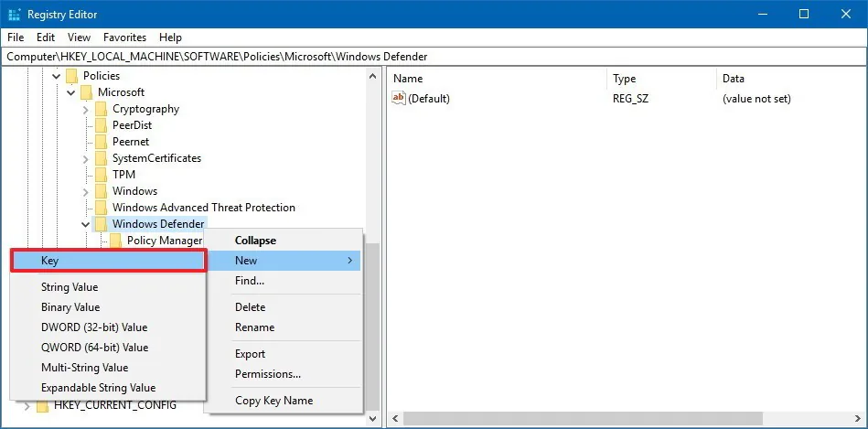Viewport: 868px width, 429px height.
Task: Click the SystemCertificates folder icon
Action: (x=101, y=158)
